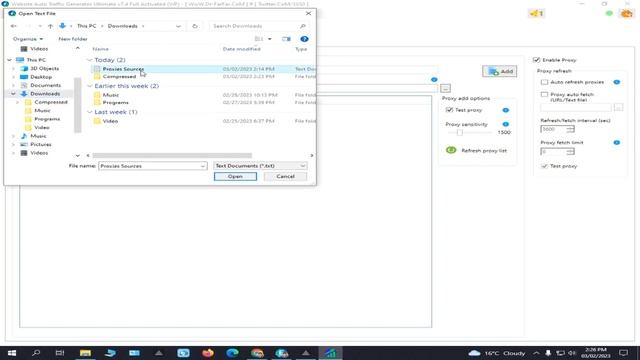Open File Explorer from taskbar
This screenshot has height=360, width=640.
(x=85, y=353)
